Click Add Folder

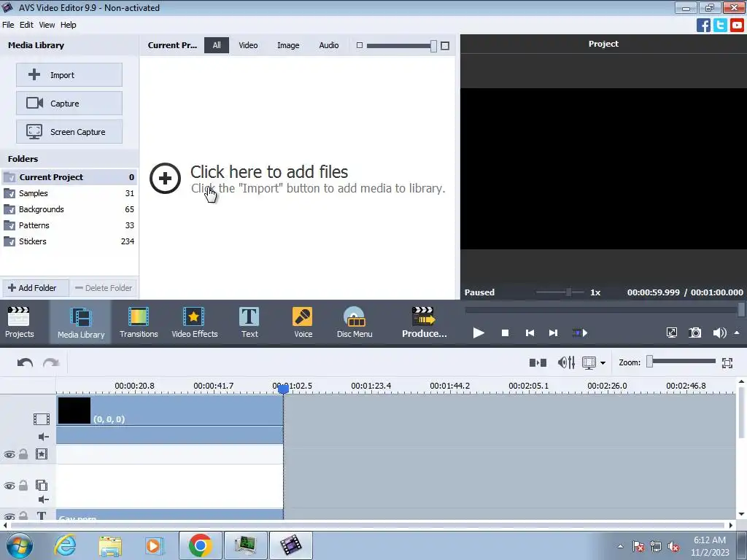coord(36,288)
